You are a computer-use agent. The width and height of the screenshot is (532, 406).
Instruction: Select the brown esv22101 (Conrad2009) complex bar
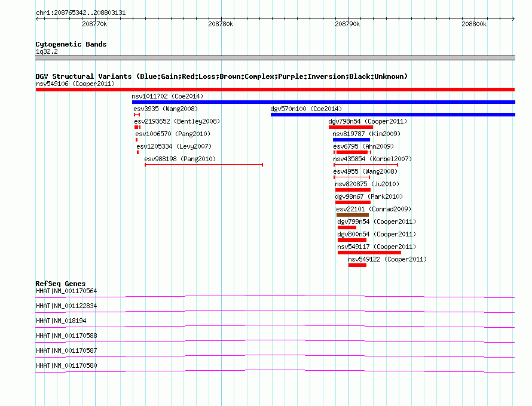[x=353, y=215]
